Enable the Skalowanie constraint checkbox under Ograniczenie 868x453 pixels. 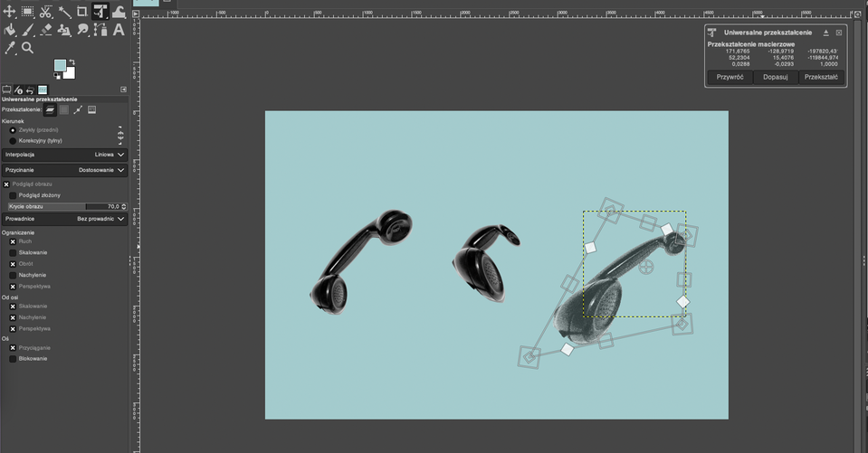point(13,253)
